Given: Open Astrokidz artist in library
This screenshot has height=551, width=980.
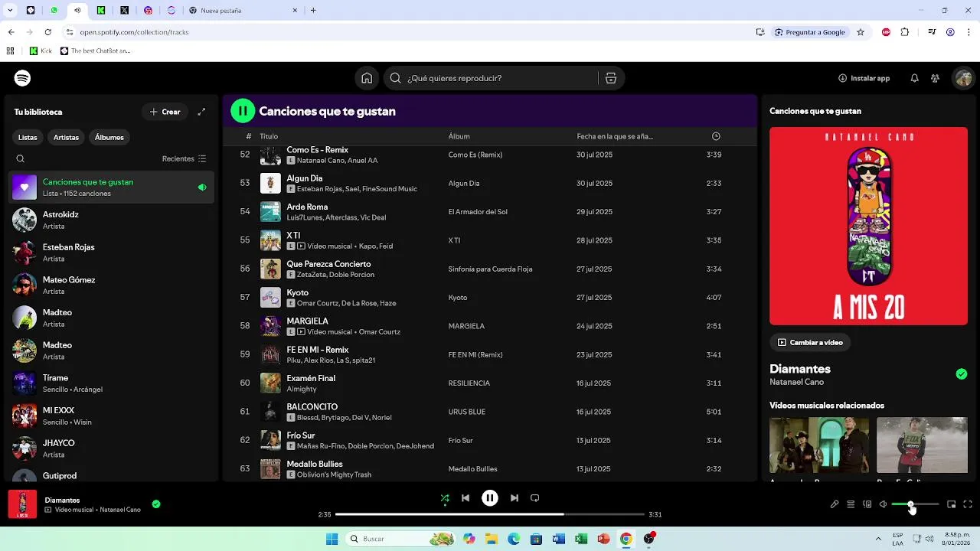Looking at the screenshot, I should pos(112,220).
